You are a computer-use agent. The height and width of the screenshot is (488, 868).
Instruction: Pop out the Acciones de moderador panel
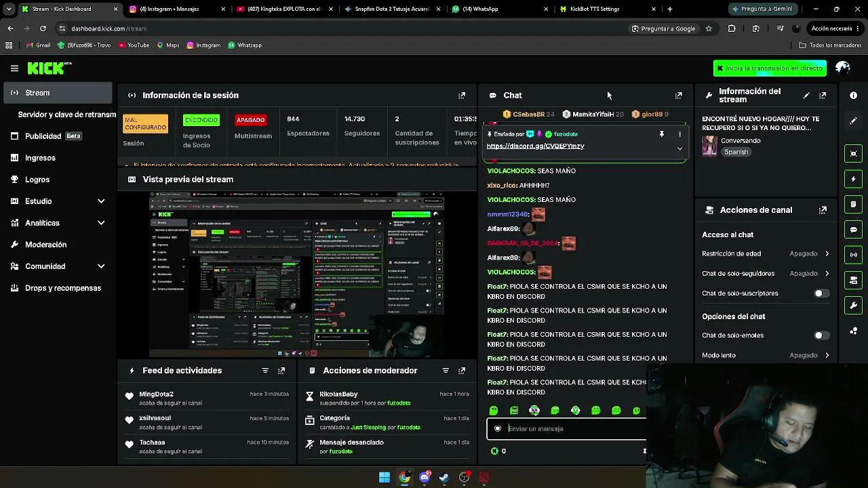tap(462, 371)
